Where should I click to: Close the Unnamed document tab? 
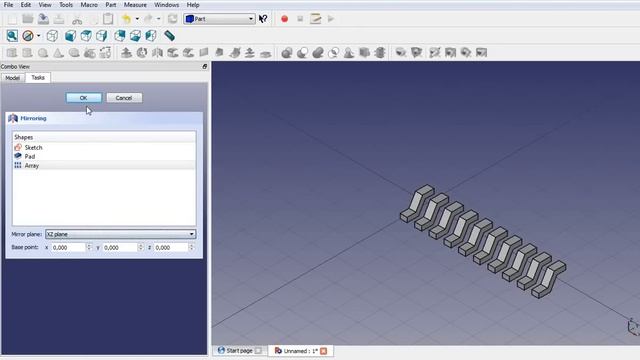[324, 351]
